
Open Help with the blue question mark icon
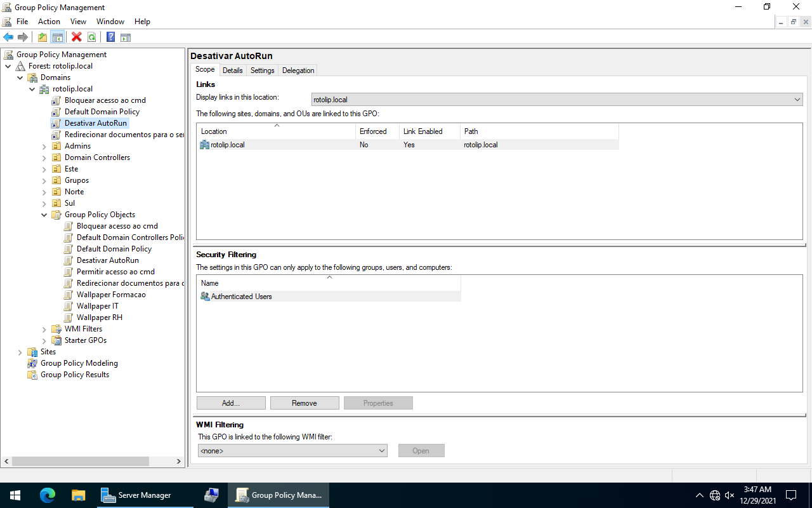[x=110, y=37]
